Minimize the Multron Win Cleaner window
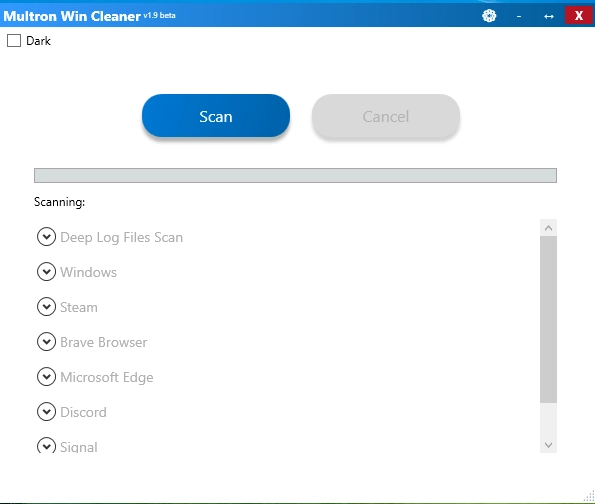This screenshot has width=595, height=504. pyautogui.click(x=519, y=16)
